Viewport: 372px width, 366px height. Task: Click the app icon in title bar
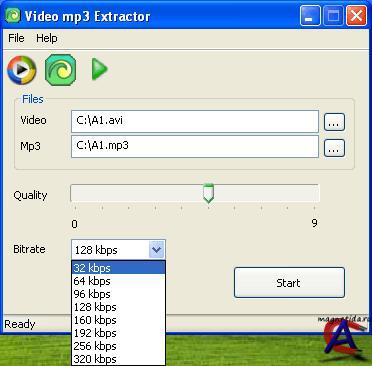[13, 16]
